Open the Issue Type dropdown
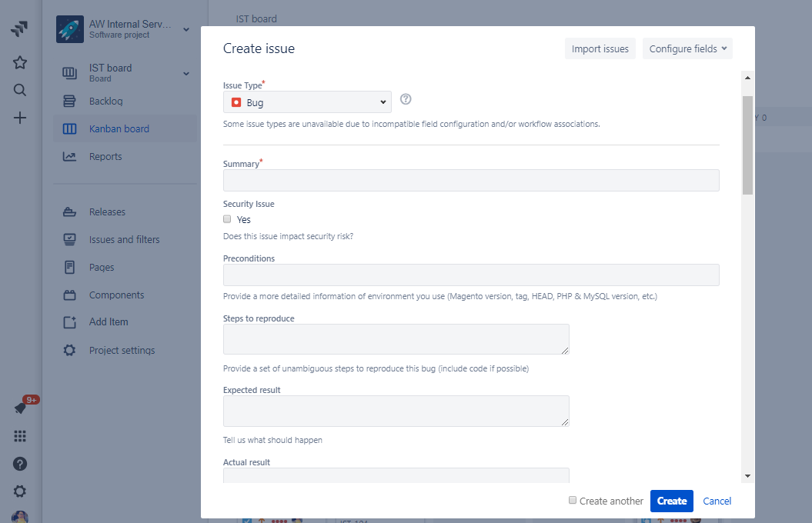The height and width of the screenshot is (523, 812). [x=306, y=101]
